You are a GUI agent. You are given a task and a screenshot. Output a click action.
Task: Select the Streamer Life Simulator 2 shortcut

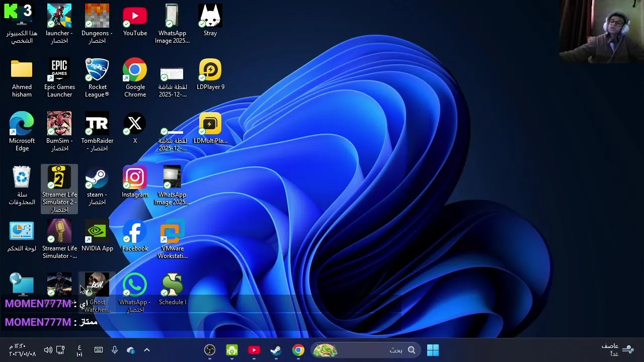coord(59,189)
